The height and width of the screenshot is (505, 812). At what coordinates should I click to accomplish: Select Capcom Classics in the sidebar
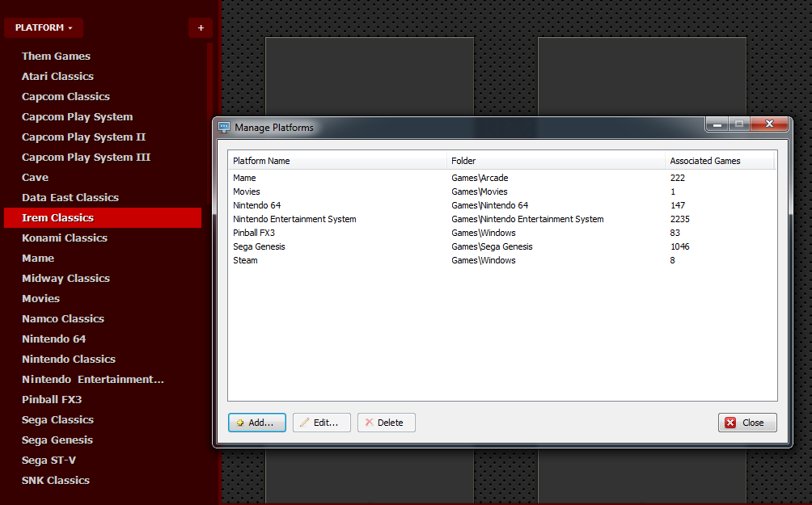pos(66,96)
